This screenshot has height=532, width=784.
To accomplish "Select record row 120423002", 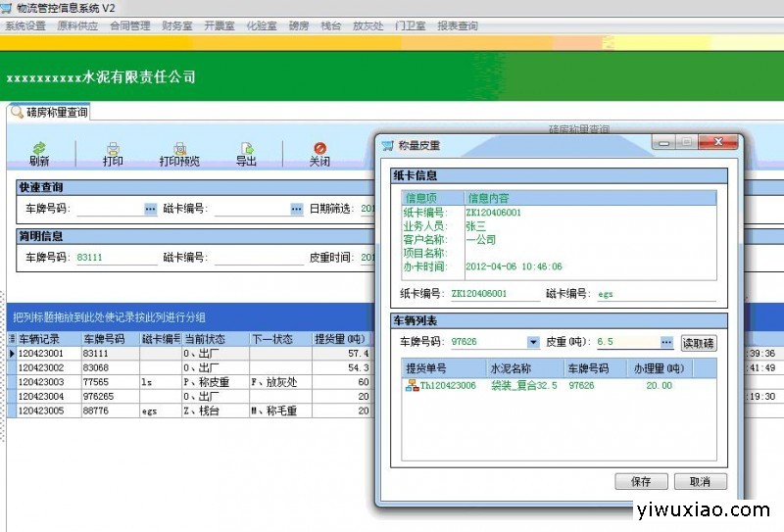I will (x=190, y=368).
